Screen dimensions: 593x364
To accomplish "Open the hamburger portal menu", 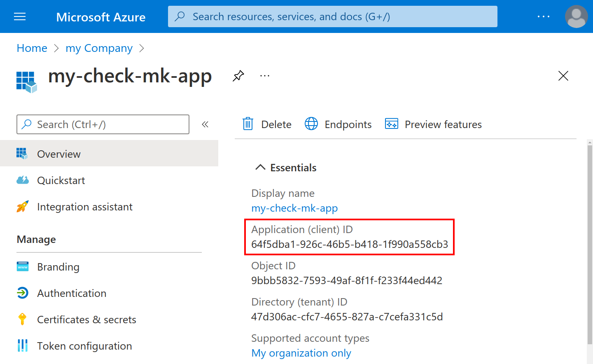I will [x=20, y=16].
